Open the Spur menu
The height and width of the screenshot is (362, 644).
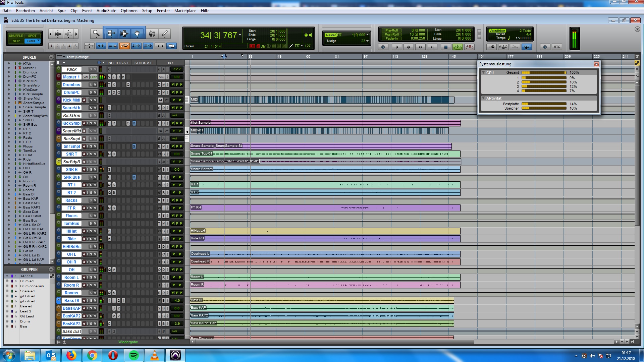pos(61,11)
